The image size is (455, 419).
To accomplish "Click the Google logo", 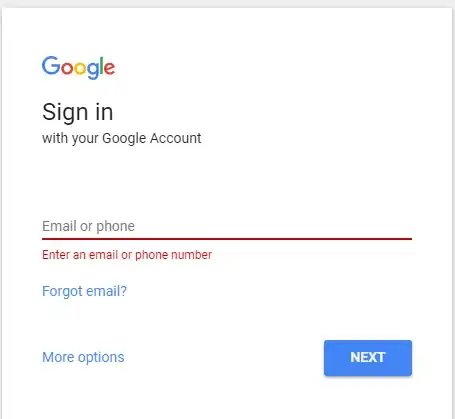I will (x=78, y=68).
